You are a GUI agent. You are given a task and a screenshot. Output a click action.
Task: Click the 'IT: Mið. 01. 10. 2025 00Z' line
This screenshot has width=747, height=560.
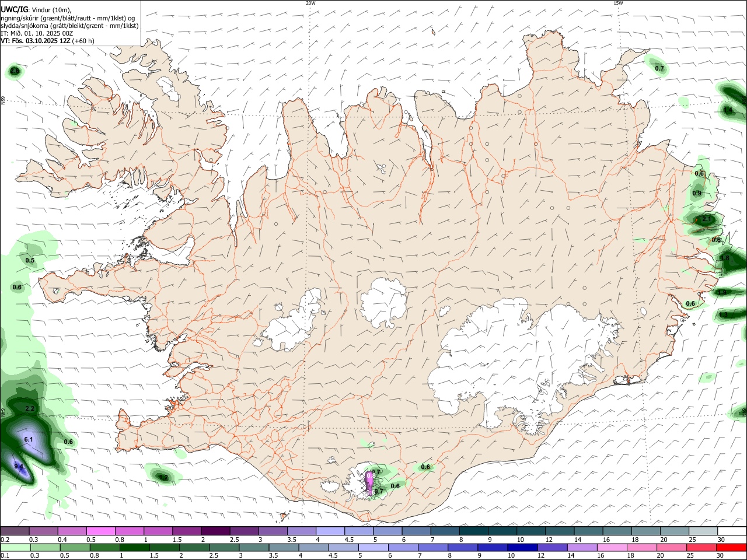(x=37, y=33)
